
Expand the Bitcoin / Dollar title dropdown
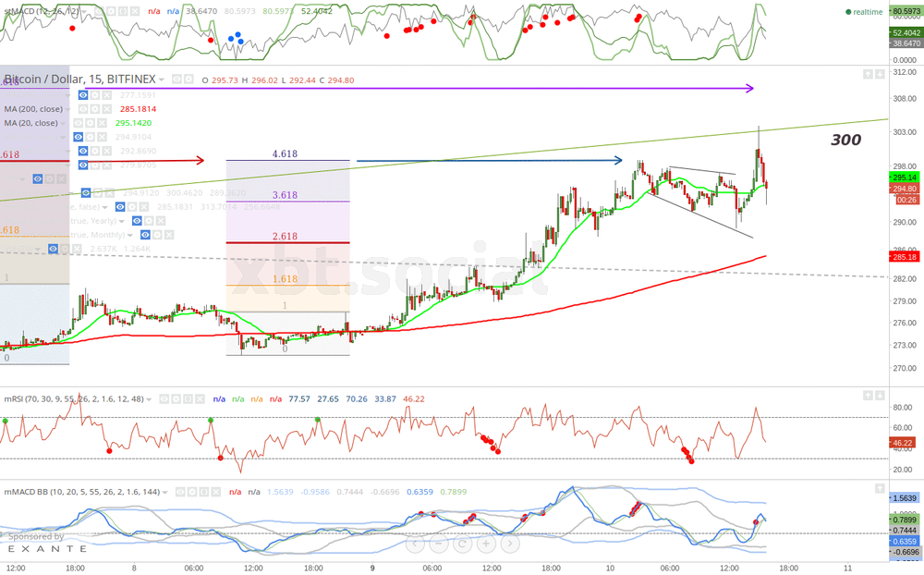162,80
